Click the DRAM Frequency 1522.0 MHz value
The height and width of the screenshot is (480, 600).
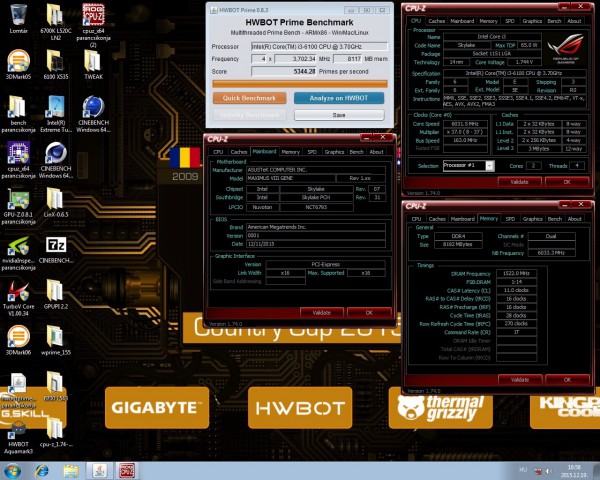click(x=517, y=273)
